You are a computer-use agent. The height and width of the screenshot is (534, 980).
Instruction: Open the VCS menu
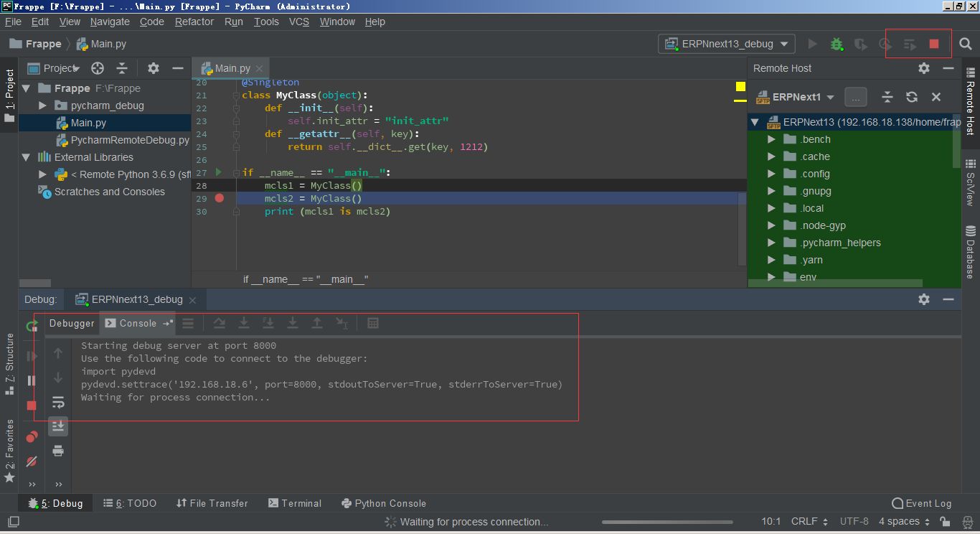298,22
